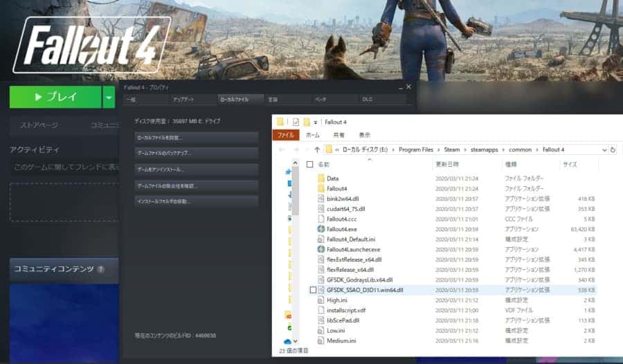Sort files by the サイズ column header
This screenshot has width=623, height=364.
point(570,165)
